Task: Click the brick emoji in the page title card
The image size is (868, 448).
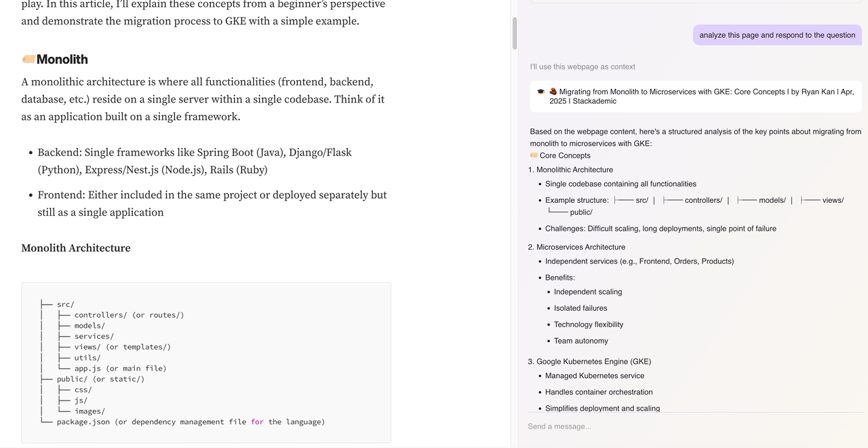Action: pos(553,92)
